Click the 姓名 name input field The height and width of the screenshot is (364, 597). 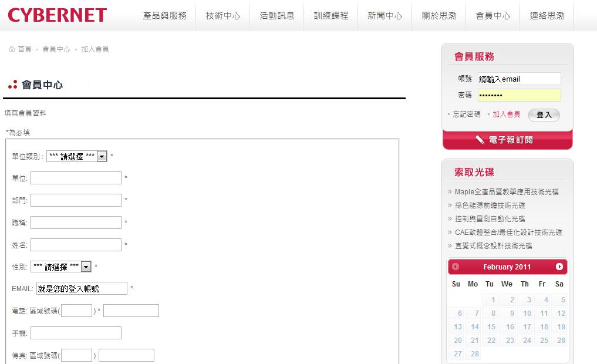(76, 245)
